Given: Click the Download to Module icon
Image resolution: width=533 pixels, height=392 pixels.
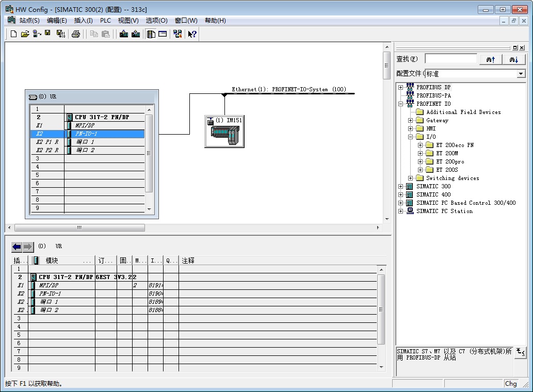Looking at the screenshot, I should click(124, 34).
